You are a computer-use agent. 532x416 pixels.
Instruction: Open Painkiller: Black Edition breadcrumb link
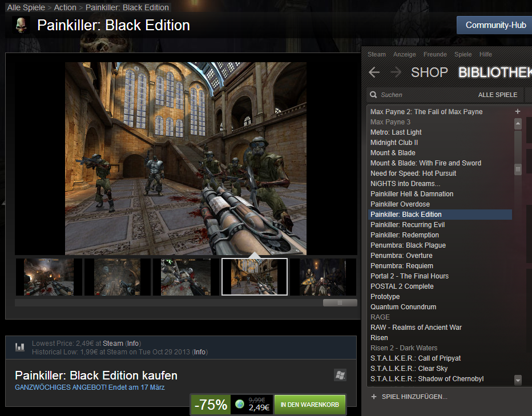[x=127, y=7]
